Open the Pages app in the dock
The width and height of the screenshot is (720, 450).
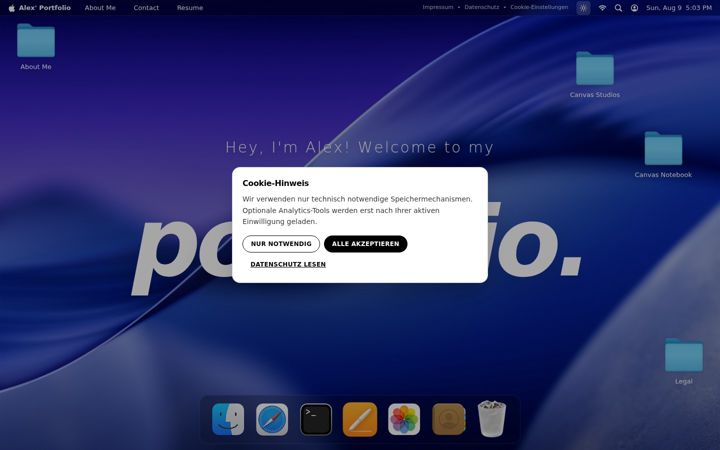point(360,419)
